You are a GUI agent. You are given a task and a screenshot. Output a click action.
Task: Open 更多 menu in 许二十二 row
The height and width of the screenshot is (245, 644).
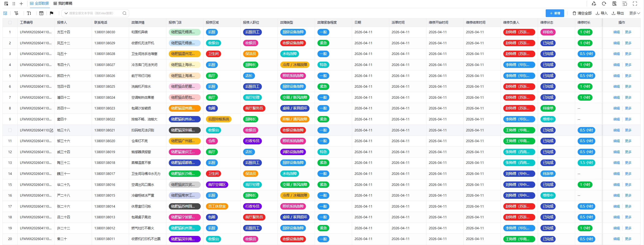[628, 228]
